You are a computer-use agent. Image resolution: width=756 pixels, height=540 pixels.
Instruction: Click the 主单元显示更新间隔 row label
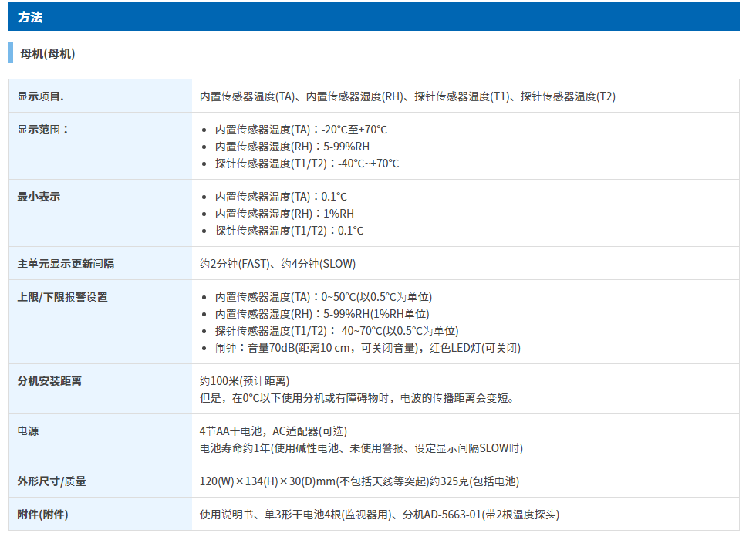coord(66,264)
